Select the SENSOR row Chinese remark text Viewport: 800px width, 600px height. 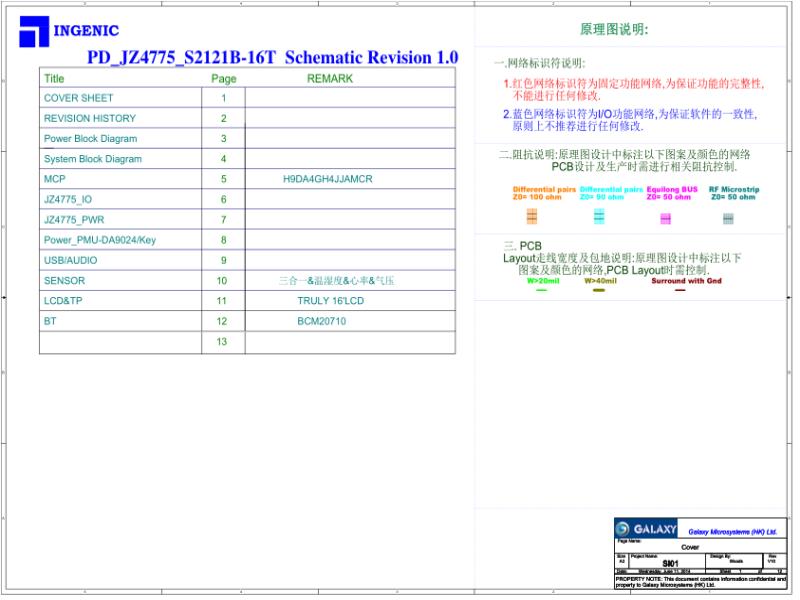click(x=336, y=281)
